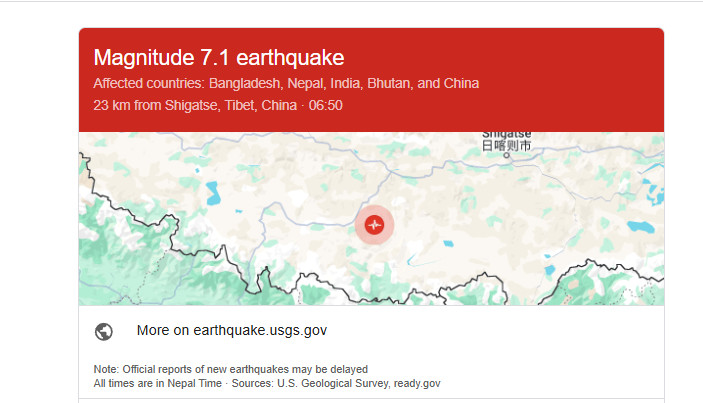Click the Magnitude 7.1 earthquake heading
This screenshot has width=703, height=403.
pyautogui.click(x=219, y=57)
